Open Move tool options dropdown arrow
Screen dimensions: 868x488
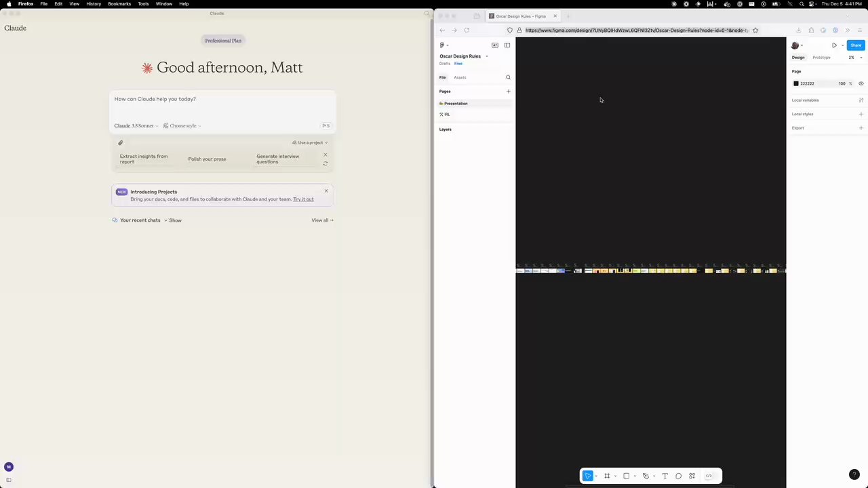(x=596, y=476)
